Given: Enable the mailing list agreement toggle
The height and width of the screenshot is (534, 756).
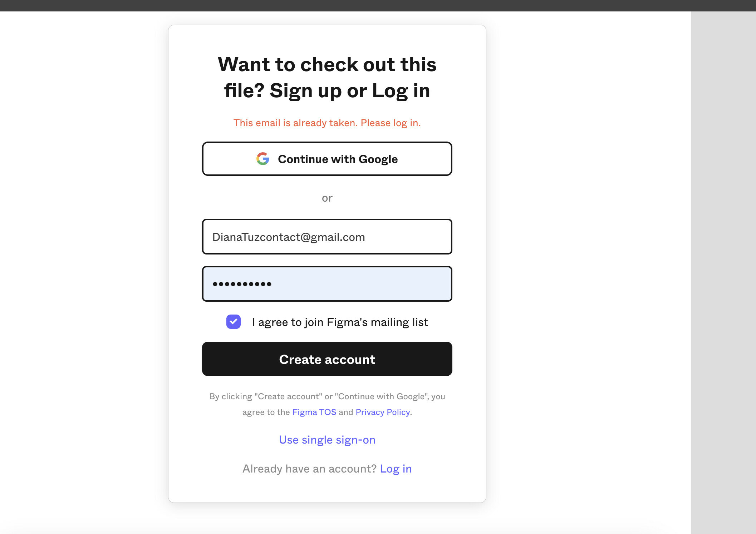Looking at the screenshot, I should pos(234,322).
